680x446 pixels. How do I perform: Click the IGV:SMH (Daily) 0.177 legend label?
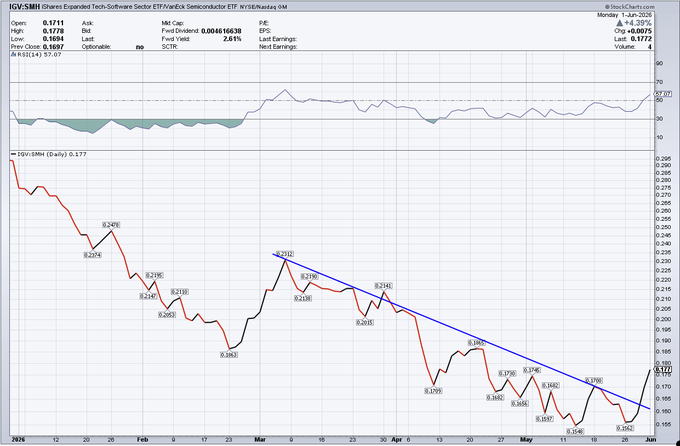click(52, 154)
